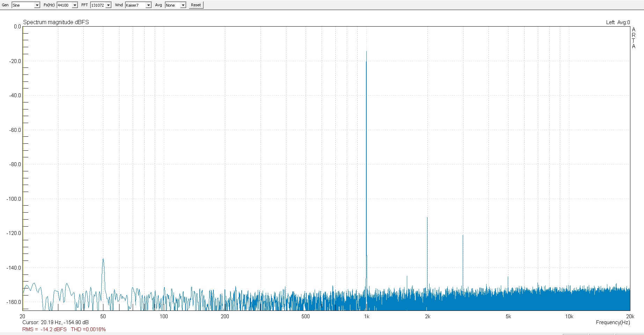Click the THD =0.0016% readout
This screenshot has width=644, height=335.
(x=88, y=329)
